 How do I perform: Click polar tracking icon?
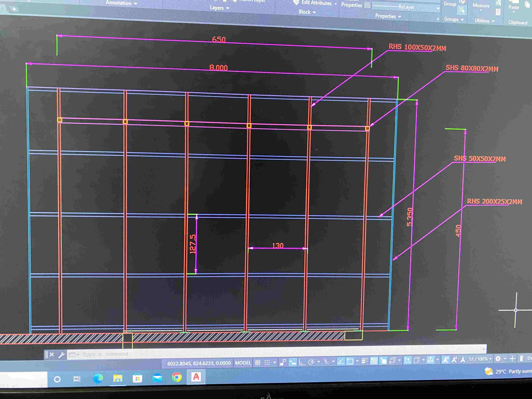[311, 362]
